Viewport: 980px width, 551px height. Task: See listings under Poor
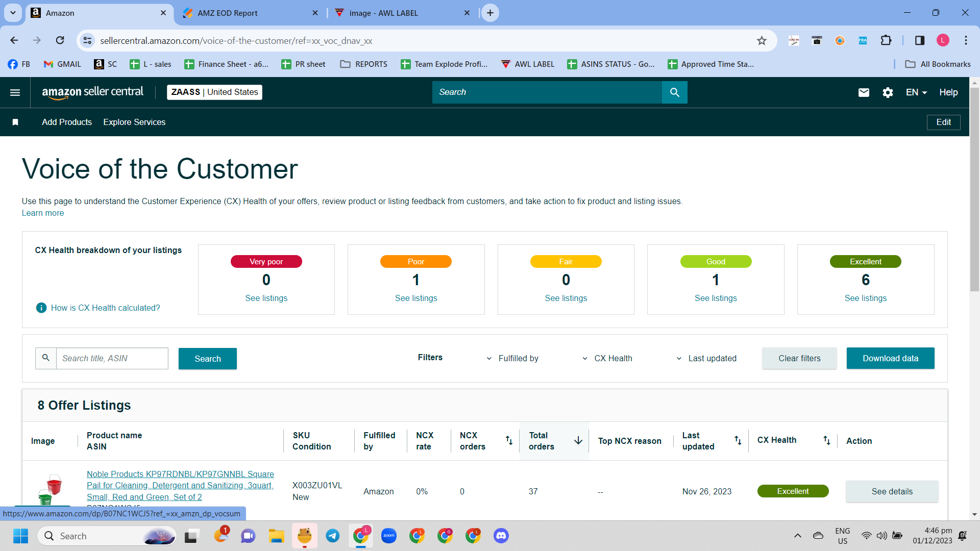click(x=416, y=298)
